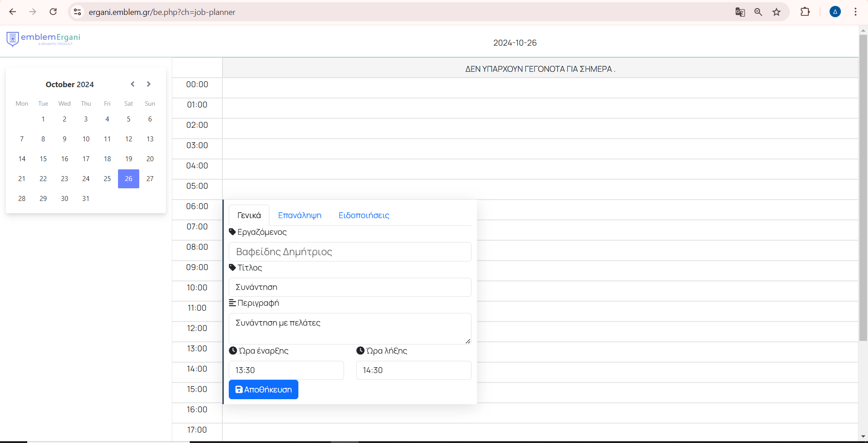Click the Τίτλος title input field
Viewport: 868px width, 443px height.
[x=349, y=287]
